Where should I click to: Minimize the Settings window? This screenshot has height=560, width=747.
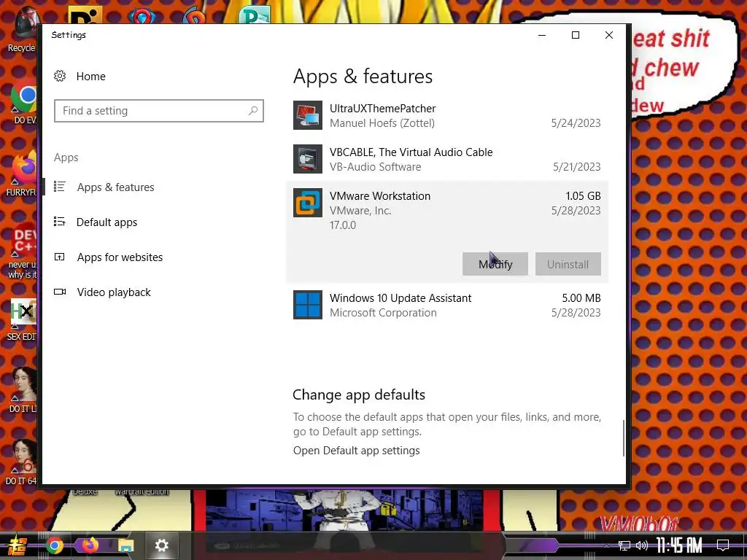(542, 35)
